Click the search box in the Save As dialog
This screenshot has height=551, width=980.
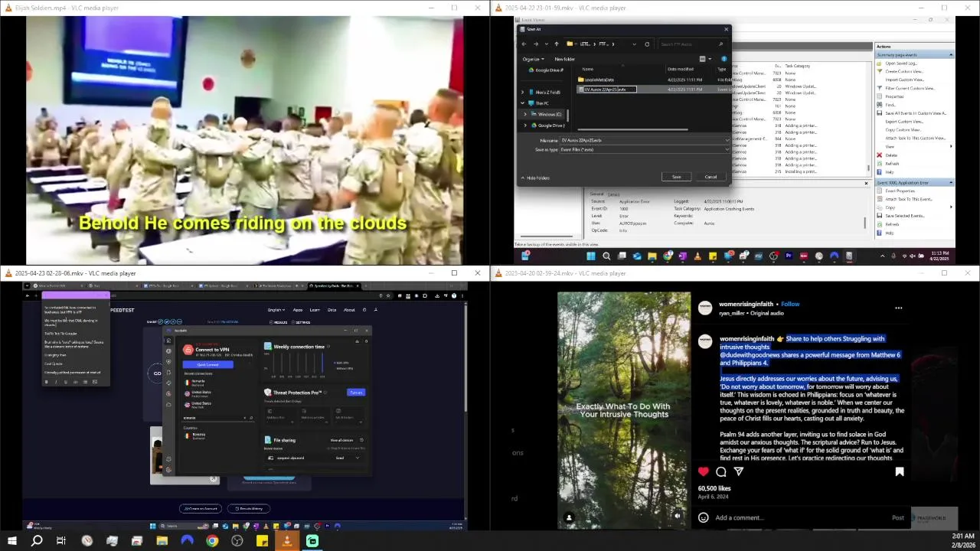691,44
